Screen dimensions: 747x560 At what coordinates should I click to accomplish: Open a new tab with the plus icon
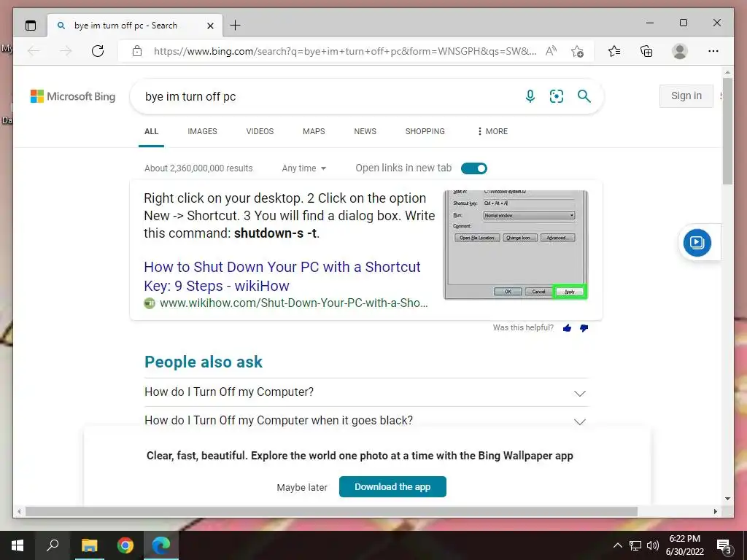click(236, 26)
